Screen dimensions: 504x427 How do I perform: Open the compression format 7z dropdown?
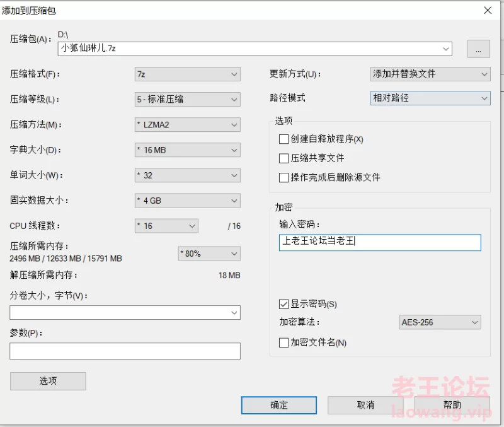pos(187,74)
